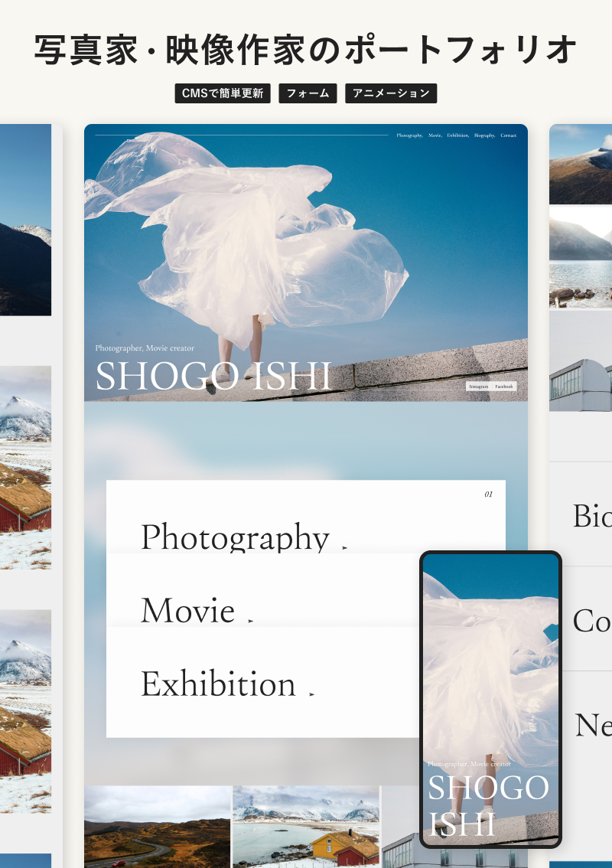The image size is (612, 868).
Task: Click Photographer, Movie creator subtitle on desktop hero
Action: coord(145,348)
